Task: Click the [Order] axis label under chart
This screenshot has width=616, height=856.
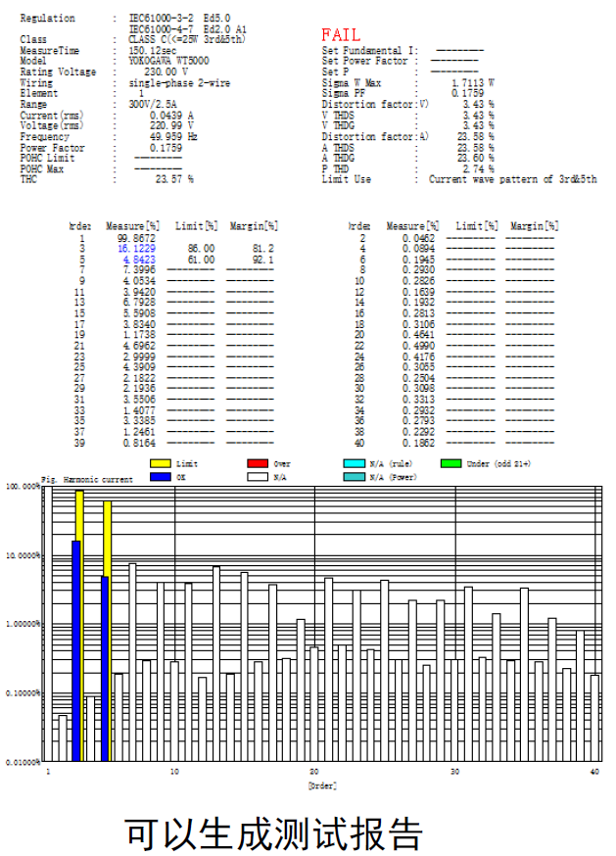Action: tap(321, 785)
